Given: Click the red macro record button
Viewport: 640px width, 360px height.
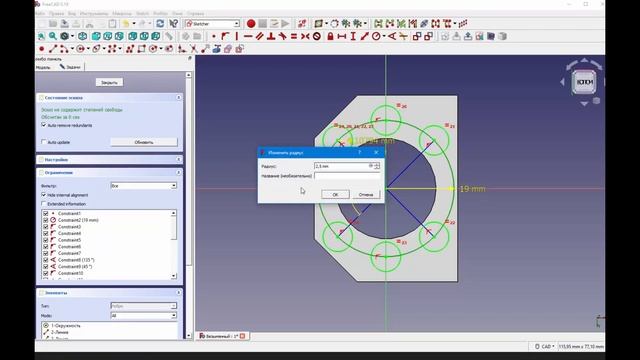Looking at the screenshot, I should click(x=251, y=24).
